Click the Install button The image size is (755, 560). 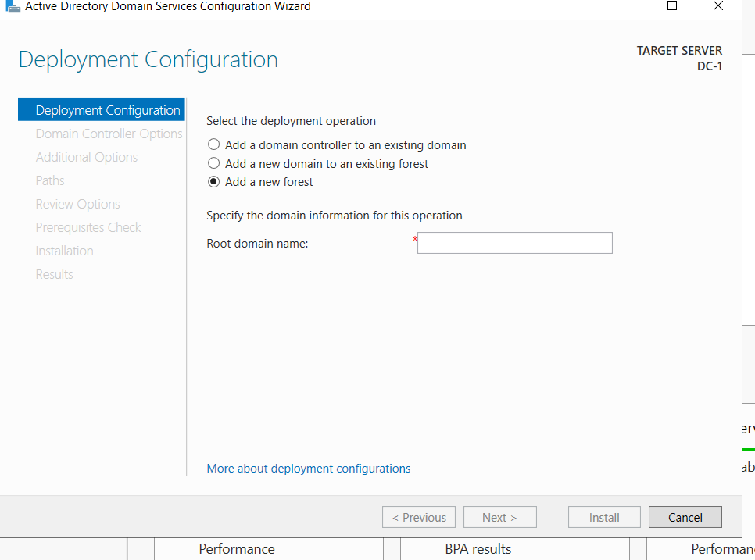(x=603, y=517)
